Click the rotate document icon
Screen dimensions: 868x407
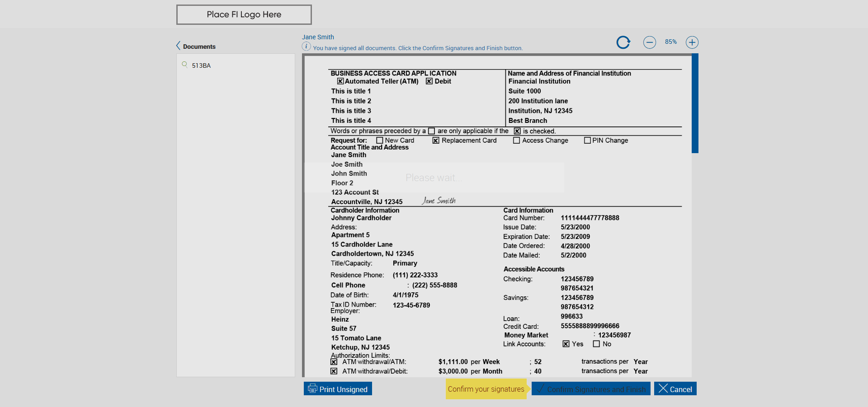tap(623, 42)
